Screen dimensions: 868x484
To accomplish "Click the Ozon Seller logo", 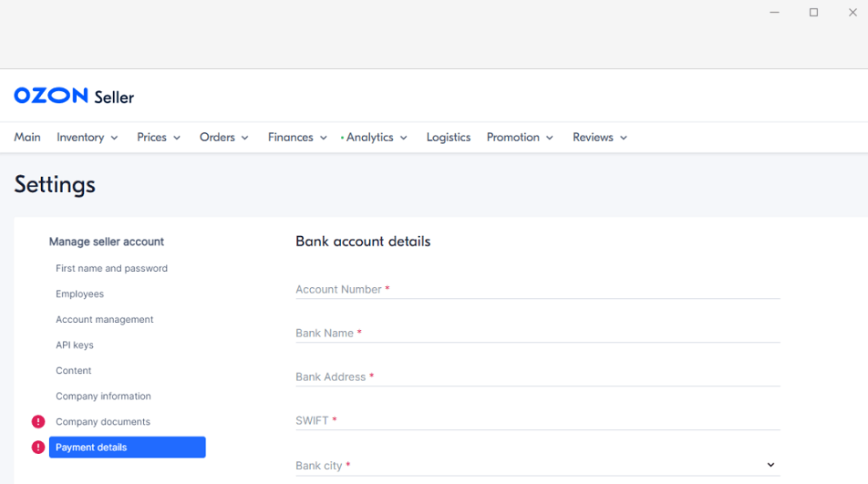I will [74, 97].
